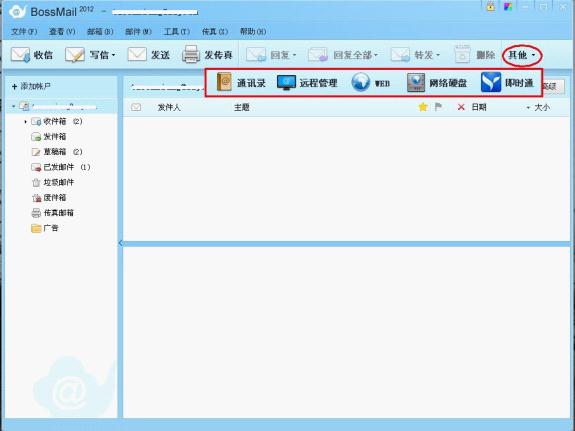Open the WEB globe icon
575x431 pixels.
[360, 82]
